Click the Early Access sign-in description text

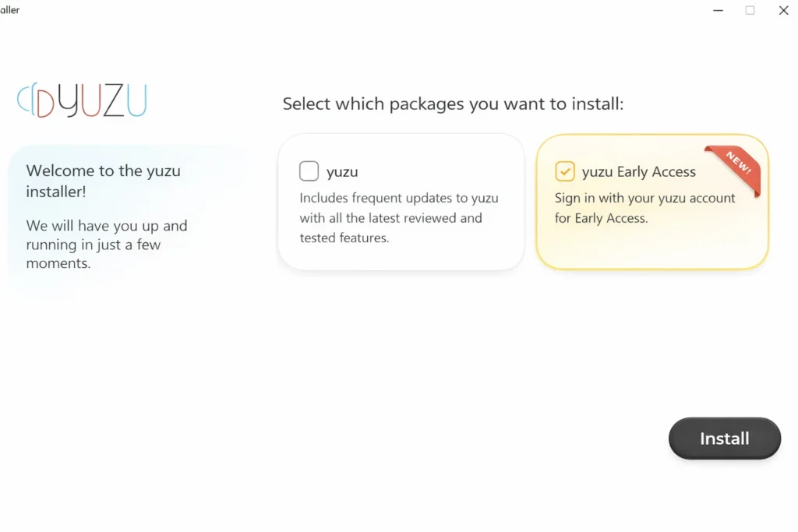point(644,208)
